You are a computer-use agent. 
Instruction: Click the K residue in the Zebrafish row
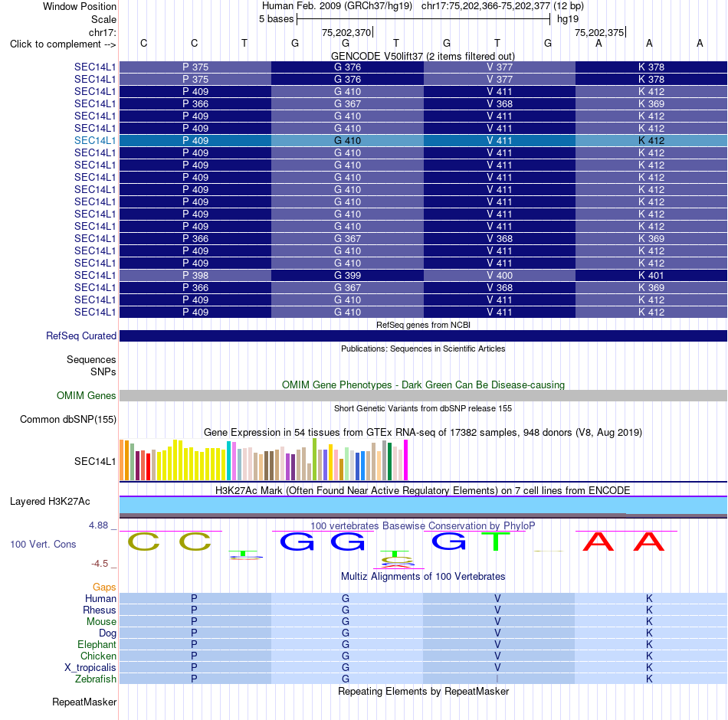[649, 679]
